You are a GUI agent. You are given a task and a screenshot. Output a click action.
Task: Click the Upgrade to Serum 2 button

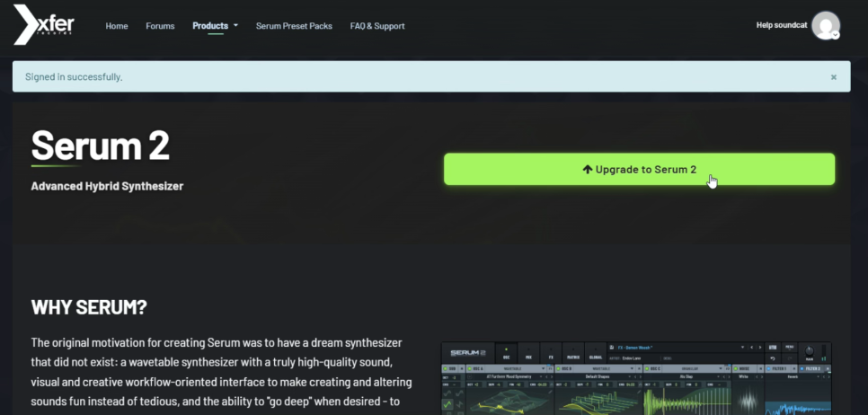point(640,169)
